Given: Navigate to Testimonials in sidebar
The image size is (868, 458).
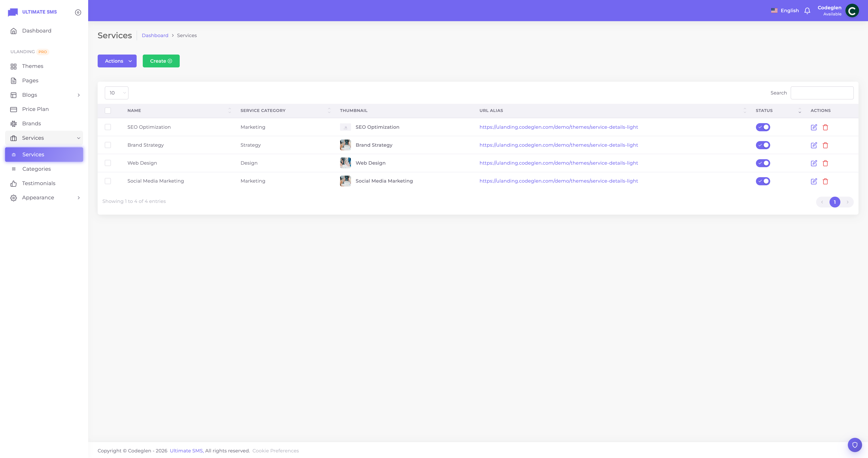Looking at the screenshot, I should pos(44,183).
